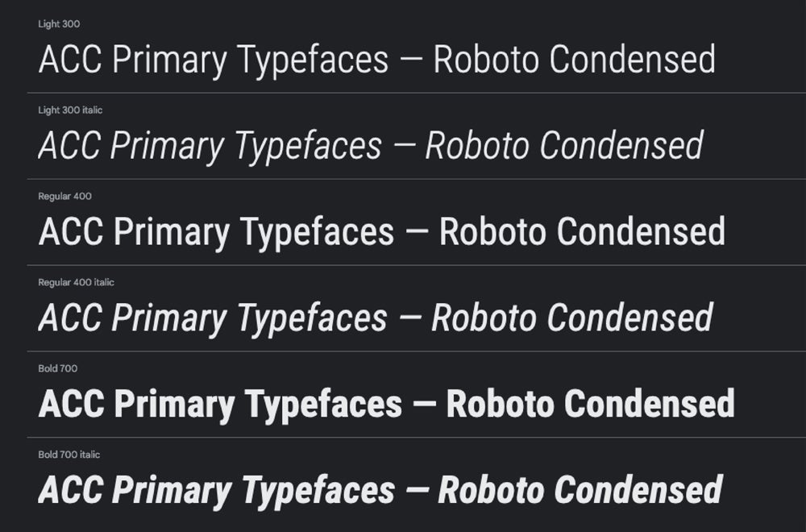This screenshot has width=806, height=532.
Task: Select the Regular 400 sample text line
Action: click(381, 232)
